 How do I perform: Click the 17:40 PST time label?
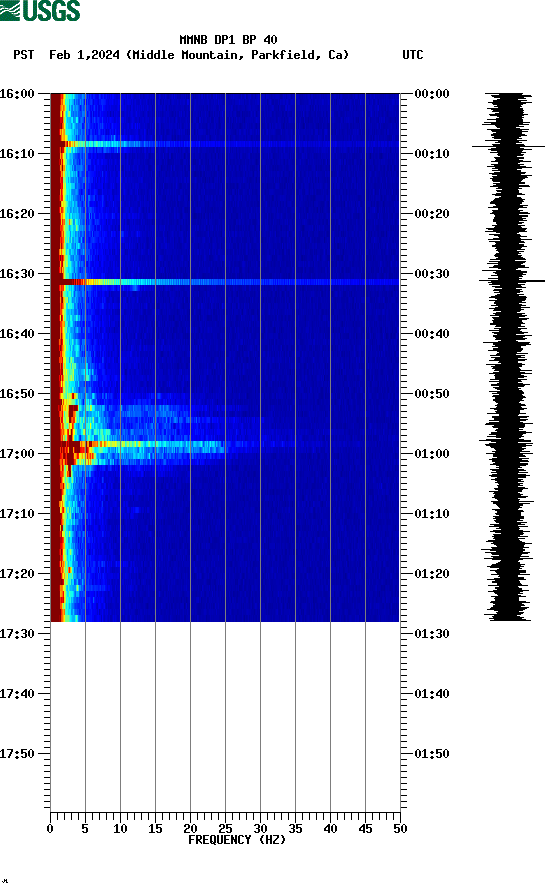click(17, 693)
